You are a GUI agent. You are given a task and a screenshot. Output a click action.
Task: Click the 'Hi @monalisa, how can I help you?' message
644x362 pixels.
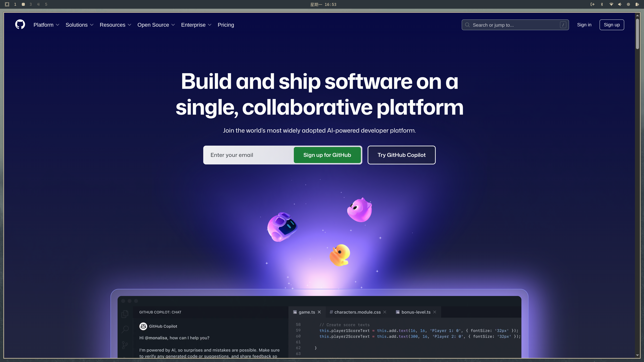pyautogui.click(x=174, y=338)
